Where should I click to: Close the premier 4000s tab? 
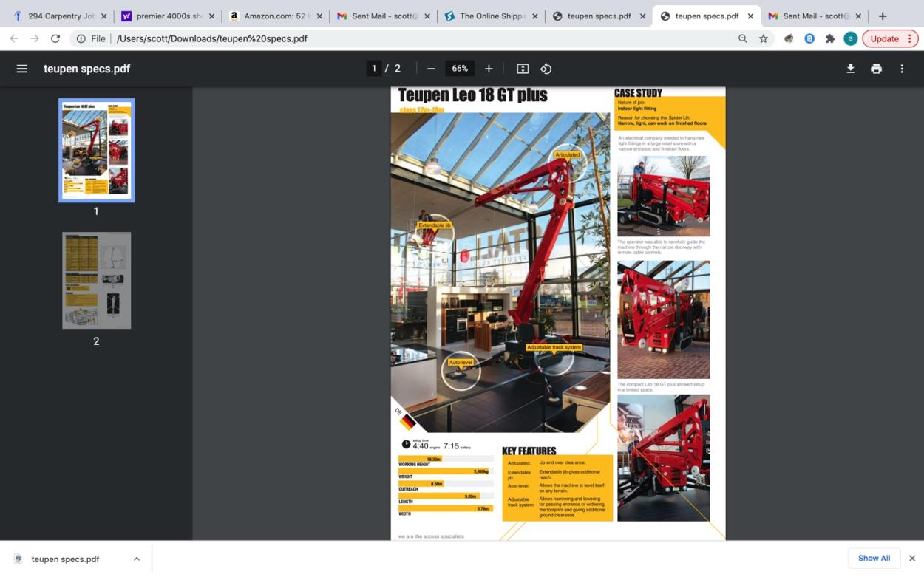212,16
